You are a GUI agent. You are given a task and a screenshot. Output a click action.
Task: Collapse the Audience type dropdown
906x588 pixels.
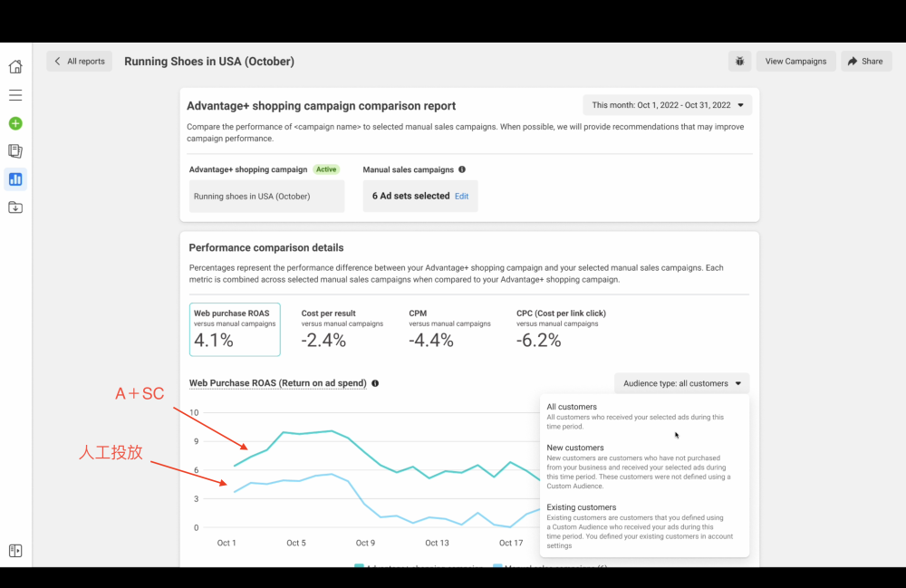click(x=681, y=383)
